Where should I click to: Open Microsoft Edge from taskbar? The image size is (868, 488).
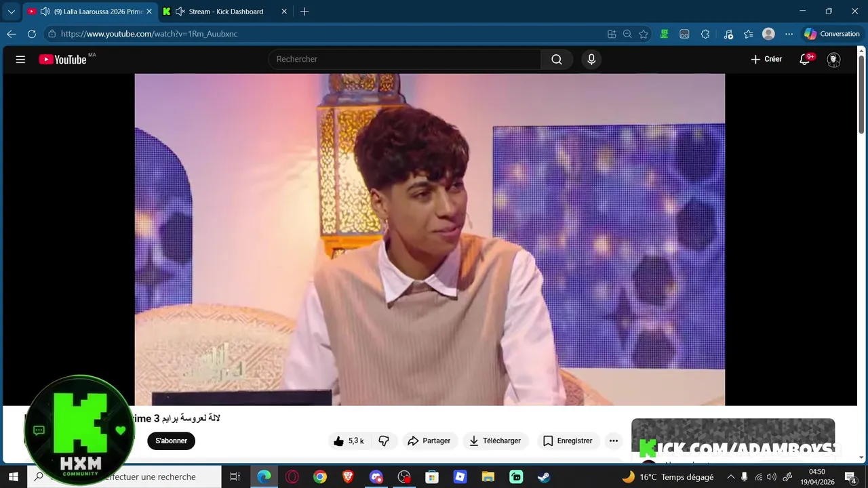(x=264, y=477)
